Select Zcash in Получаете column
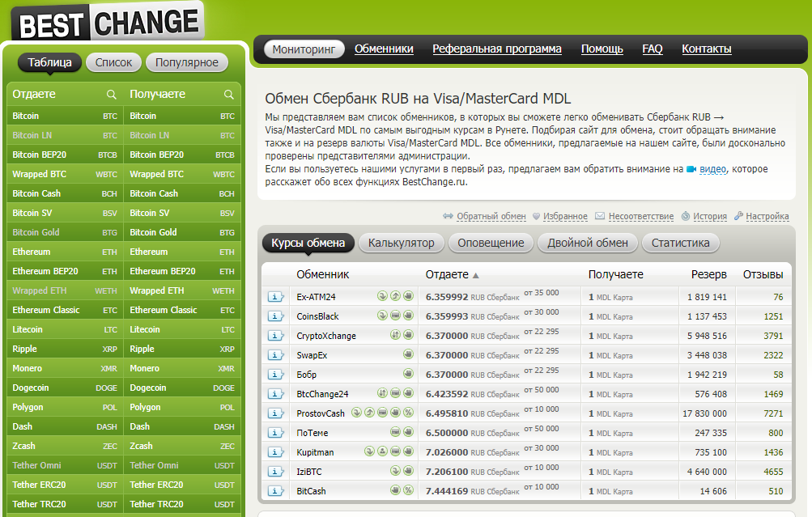812x517 pixels. [x=182, y=446]
